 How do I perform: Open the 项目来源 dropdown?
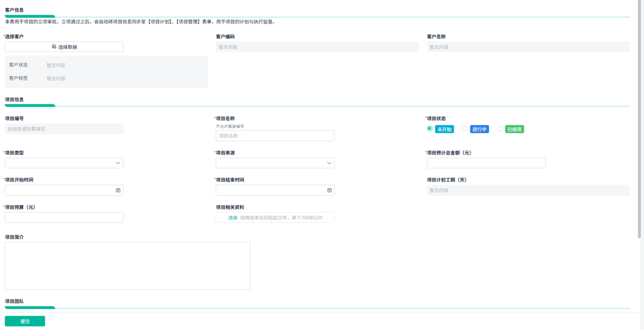[275, 163]
